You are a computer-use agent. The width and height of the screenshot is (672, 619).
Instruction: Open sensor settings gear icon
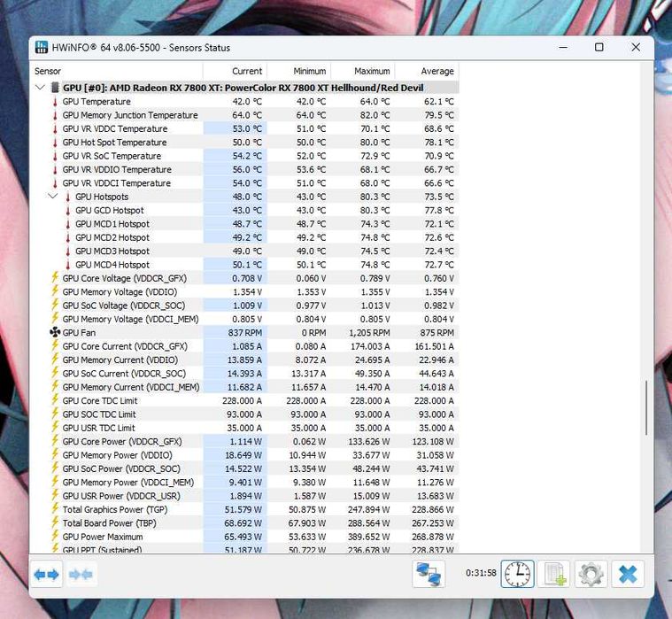coord(591,574)
